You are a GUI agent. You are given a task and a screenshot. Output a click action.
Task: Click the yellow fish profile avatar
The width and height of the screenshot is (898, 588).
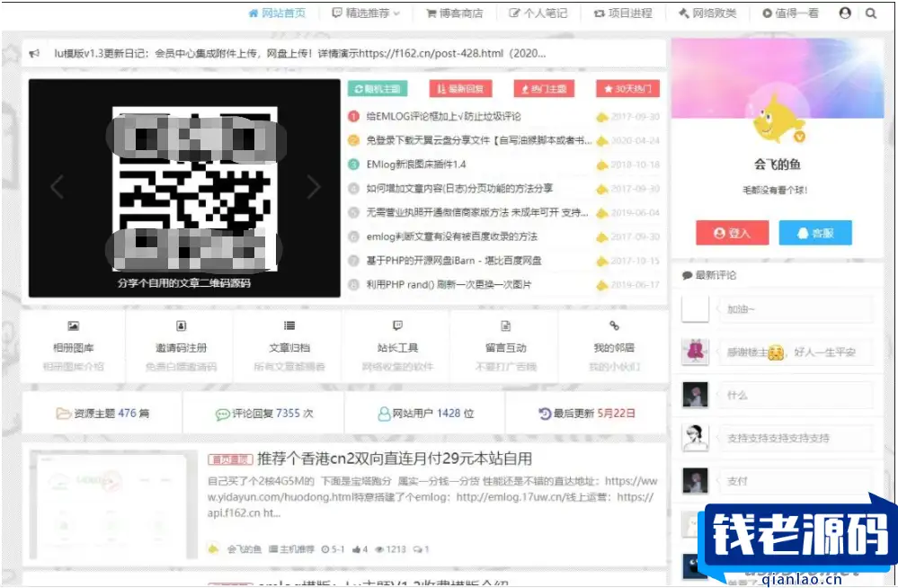pyautogui.click(x=778, y=120)
